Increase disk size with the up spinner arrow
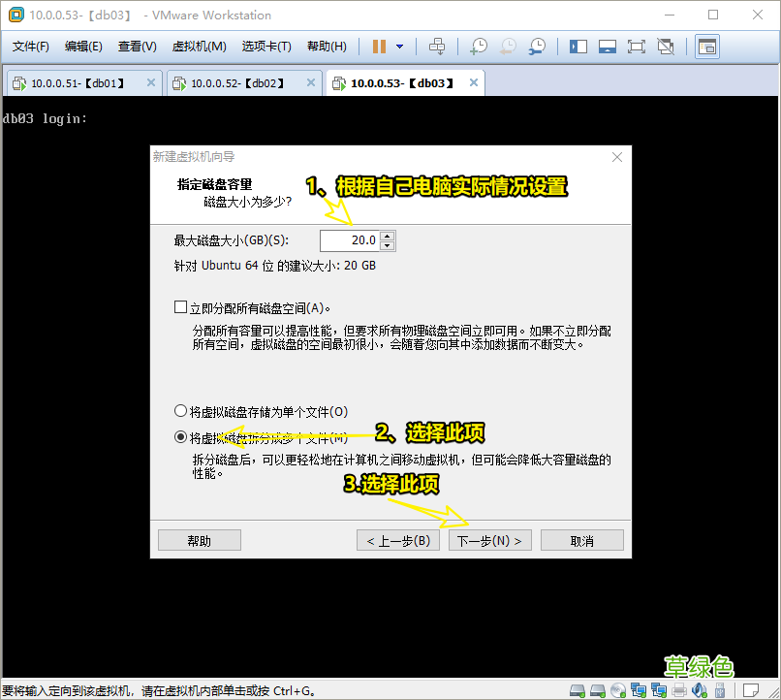This screenshot has width=781, height=700. tap(388, 236)
